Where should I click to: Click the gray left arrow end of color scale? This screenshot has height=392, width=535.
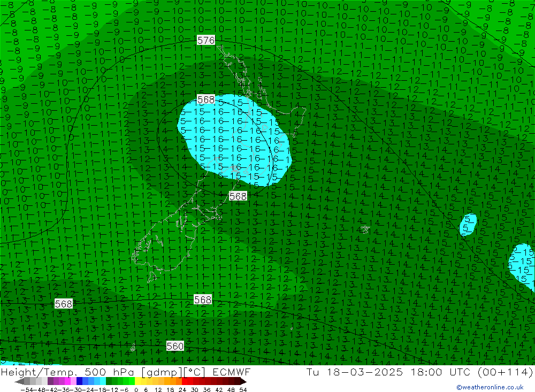coord(19,381)
